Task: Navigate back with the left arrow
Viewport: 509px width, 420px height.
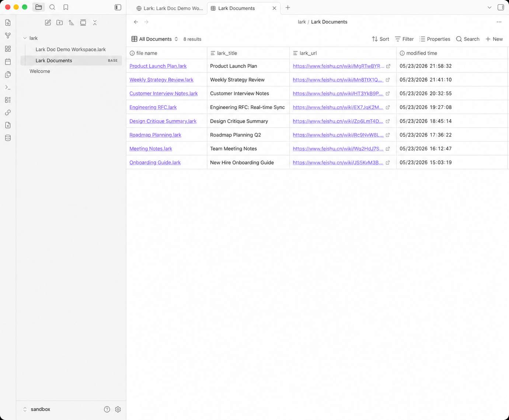Action: tap(136, 22)
